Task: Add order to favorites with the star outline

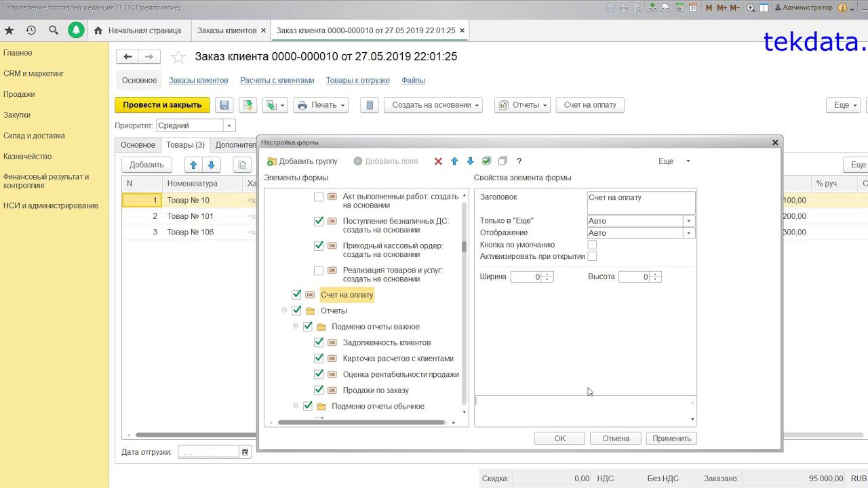Action: [x=178, y=57]
